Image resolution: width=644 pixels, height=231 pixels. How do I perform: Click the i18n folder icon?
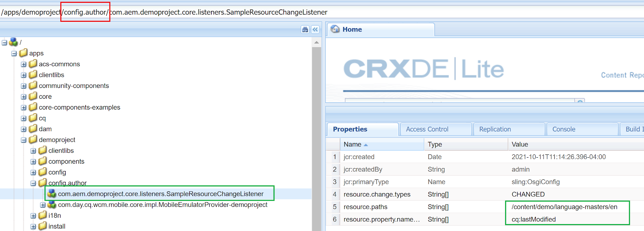(43, 215)
